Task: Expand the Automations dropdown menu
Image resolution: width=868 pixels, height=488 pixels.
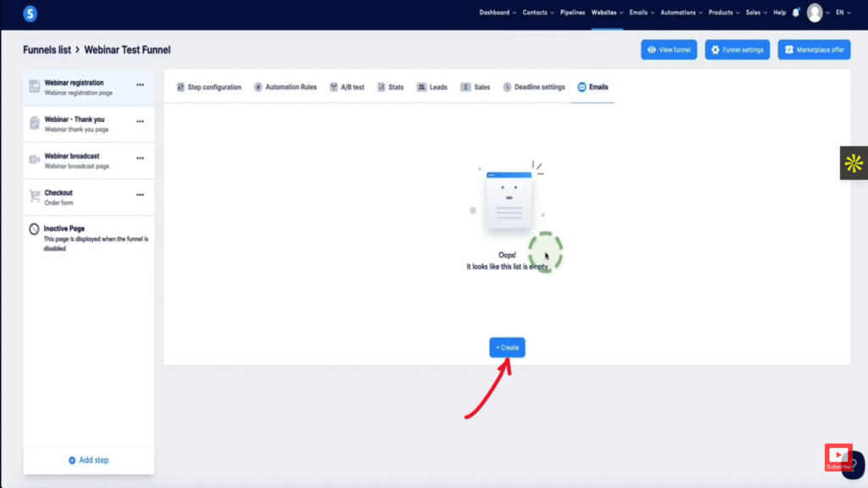Action: point(681,13)
